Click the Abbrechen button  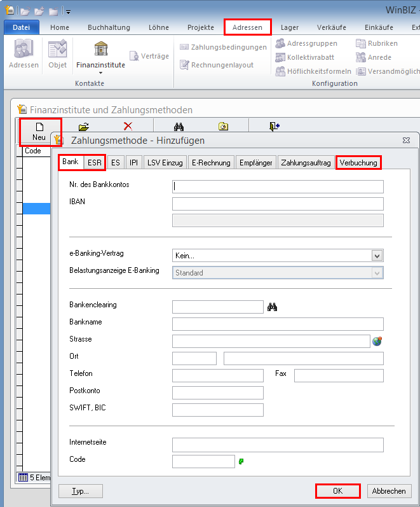point(389,491)
